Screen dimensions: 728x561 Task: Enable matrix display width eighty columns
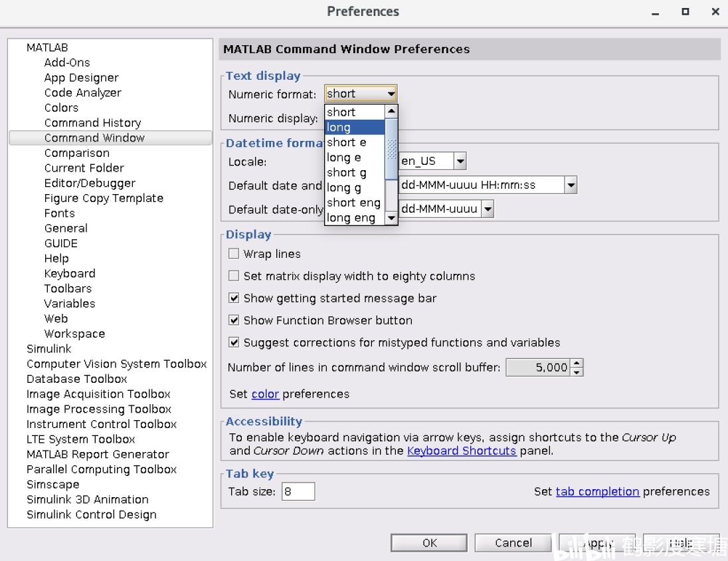[234, 276]
